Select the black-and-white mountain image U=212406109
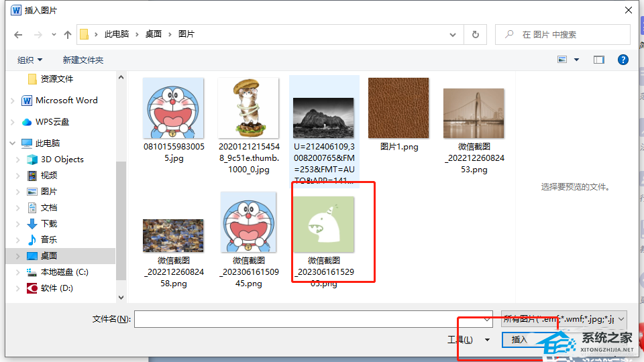The height and width of the screenshot is (362, 644). tap(323, 118)
